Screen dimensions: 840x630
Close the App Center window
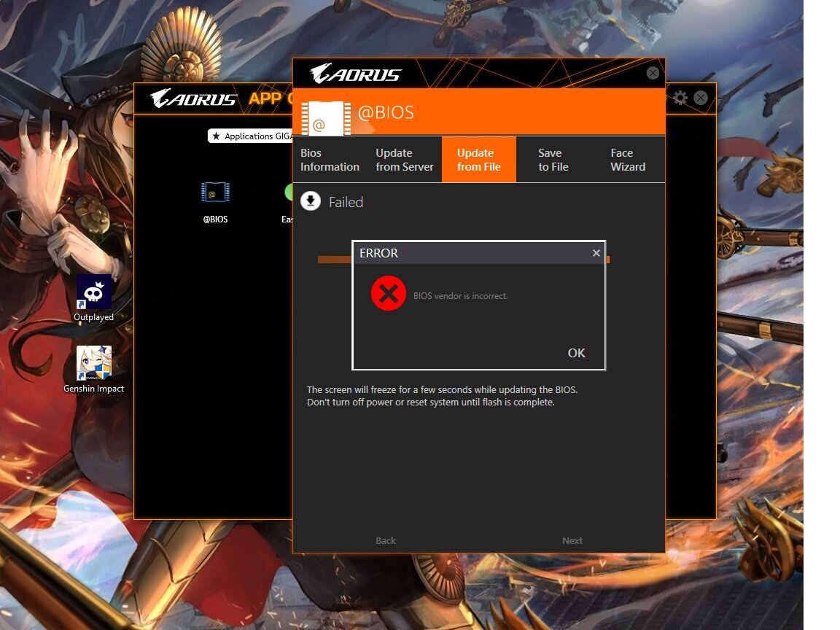(x=700, y=98)
